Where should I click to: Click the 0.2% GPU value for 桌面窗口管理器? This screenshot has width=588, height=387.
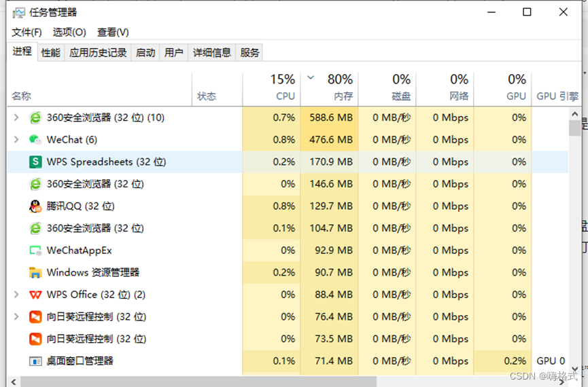[515, 361]
